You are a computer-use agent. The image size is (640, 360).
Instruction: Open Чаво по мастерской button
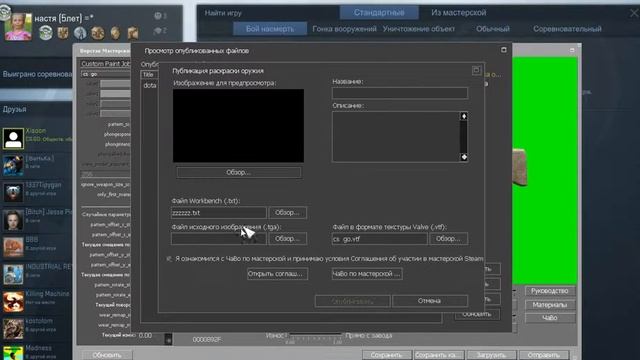coord(367,274)
